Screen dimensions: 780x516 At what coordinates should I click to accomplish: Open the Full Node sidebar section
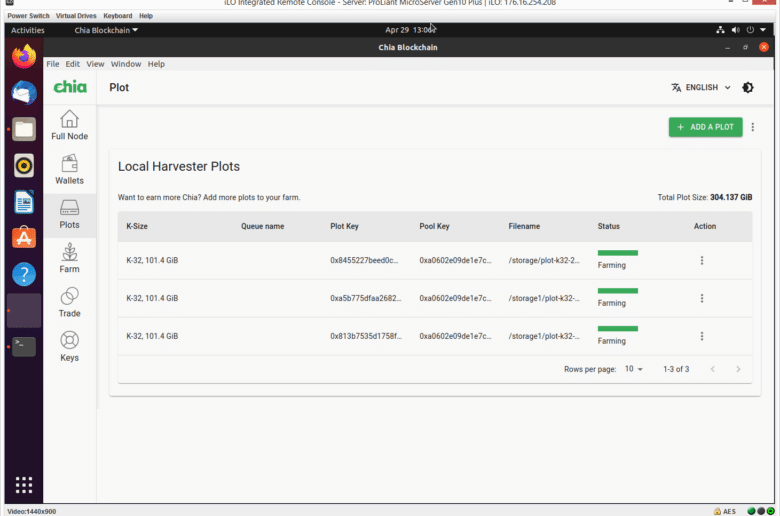(x=69, y=125)
